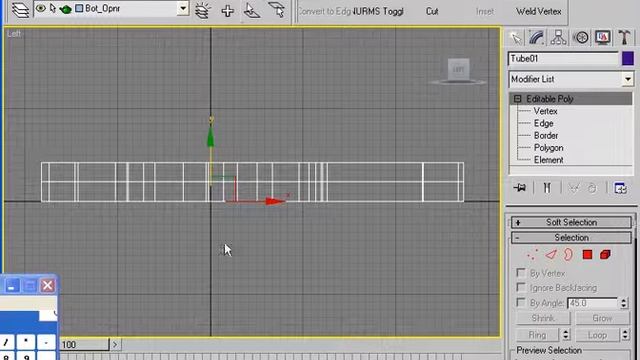The height and width of the screenshot is (360, 640).
Task: Click the plus icon to create new layer
Action: tap(227, 11)
